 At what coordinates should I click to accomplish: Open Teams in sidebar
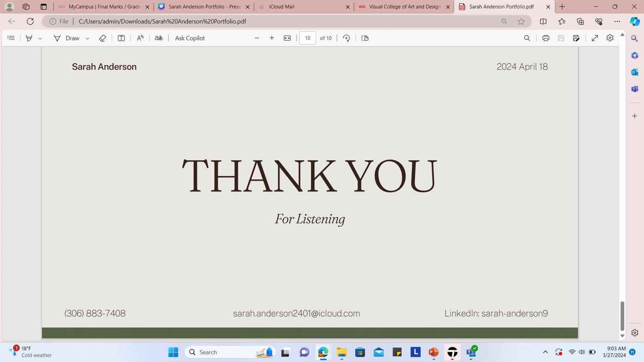635,89
